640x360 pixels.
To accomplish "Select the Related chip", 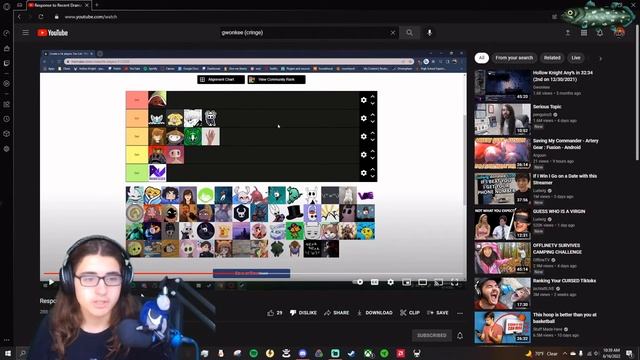I will point(552,58).
